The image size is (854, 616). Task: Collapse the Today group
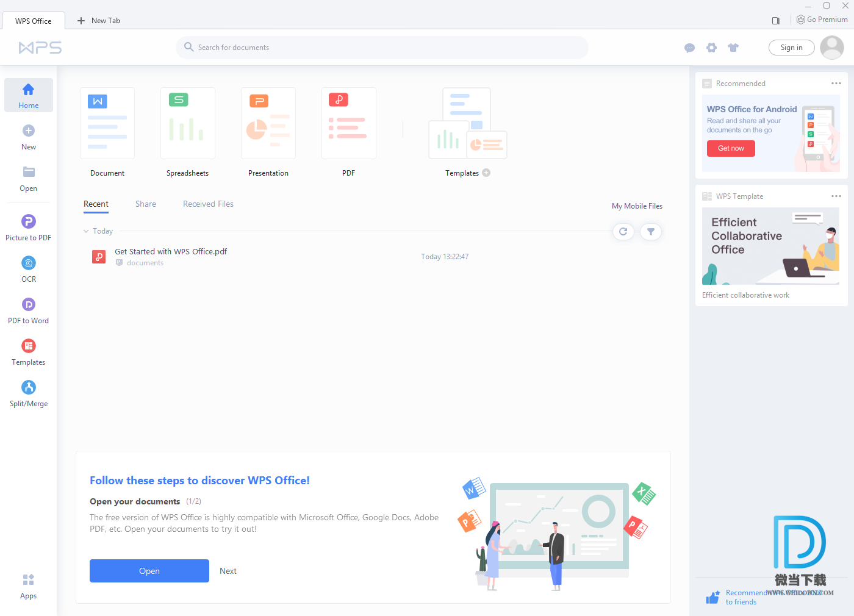tap(86, 231)
